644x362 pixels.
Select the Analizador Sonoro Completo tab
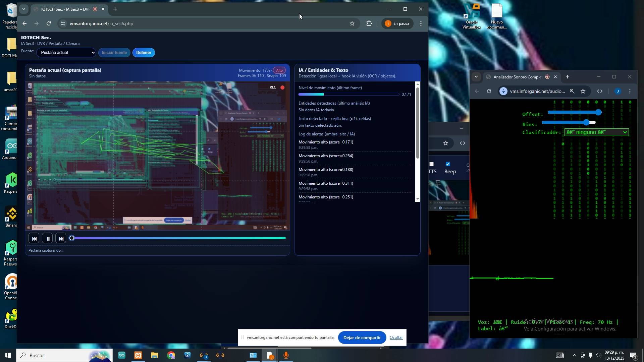(x=517, y=77)
